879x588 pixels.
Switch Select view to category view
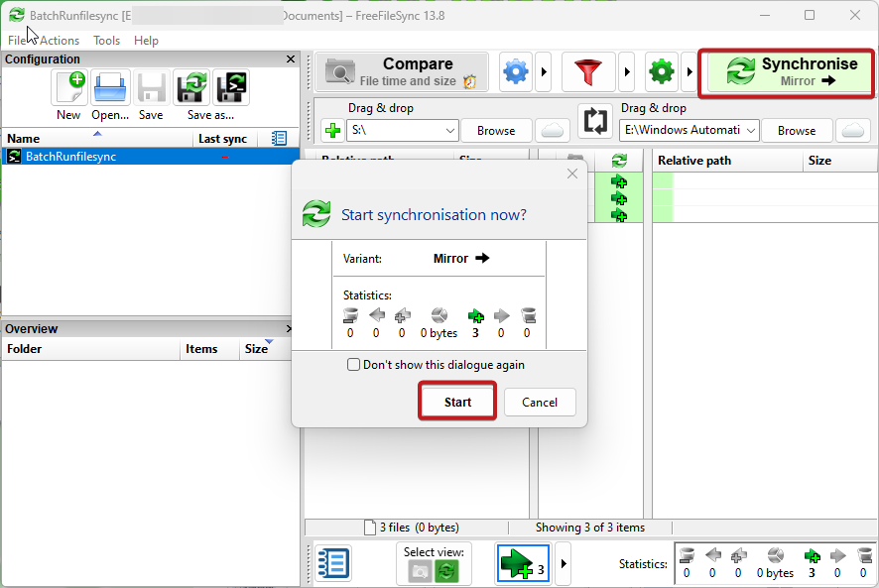(420, 572)
